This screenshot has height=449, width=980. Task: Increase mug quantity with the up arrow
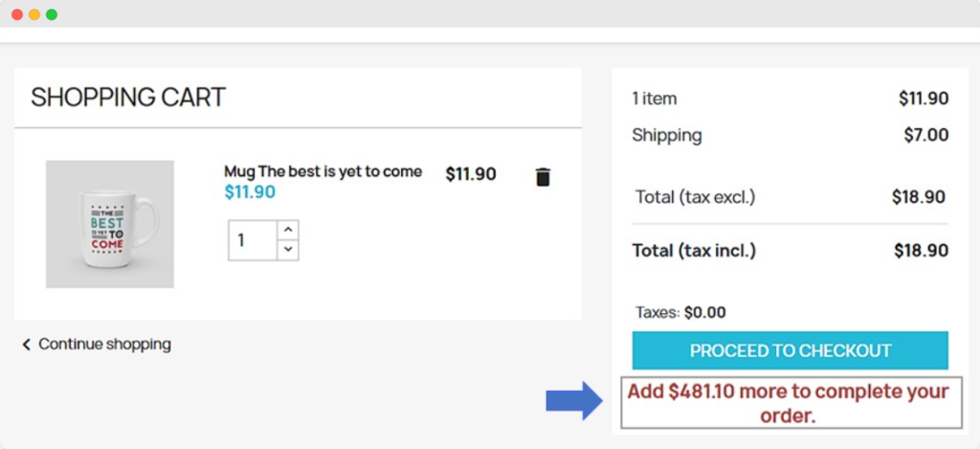pos(288,230)
